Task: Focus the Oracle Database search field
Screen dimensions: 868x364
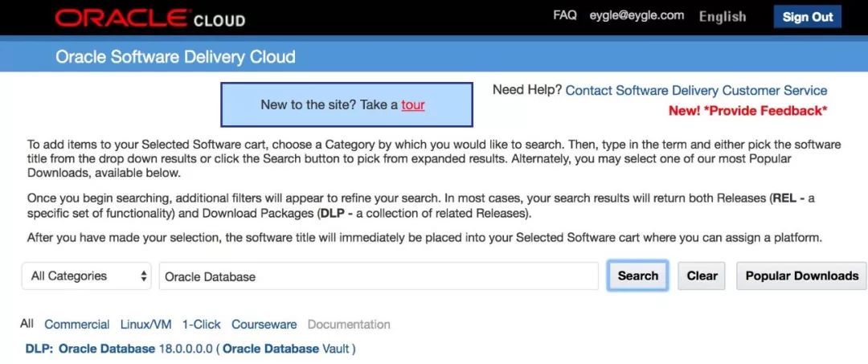Action: click(378, 276)
